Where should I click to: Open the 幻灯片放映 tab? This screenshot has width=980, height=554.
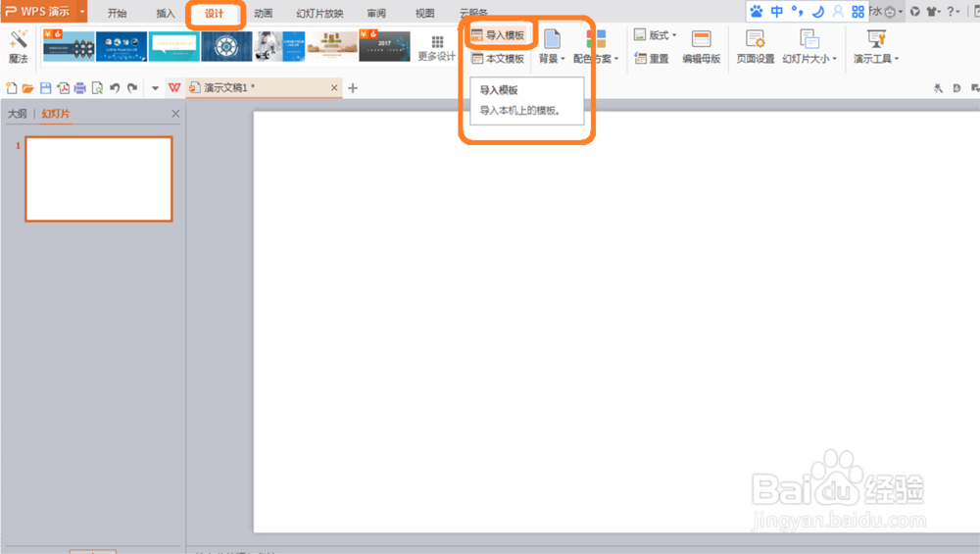pyautogui.click(x=320, y=13)
